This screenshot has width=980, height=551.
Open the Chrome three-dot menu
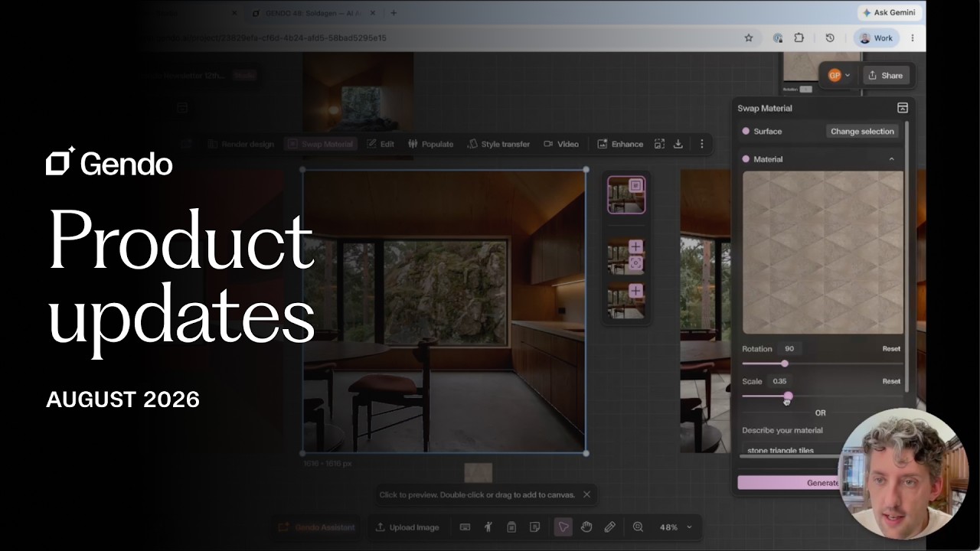[913, 38]
